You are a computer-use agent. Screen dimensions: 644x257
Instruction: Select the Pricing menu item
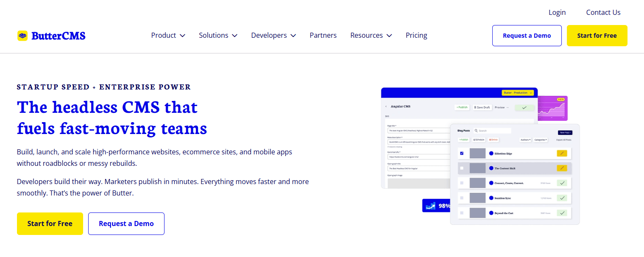coord(416,35)
